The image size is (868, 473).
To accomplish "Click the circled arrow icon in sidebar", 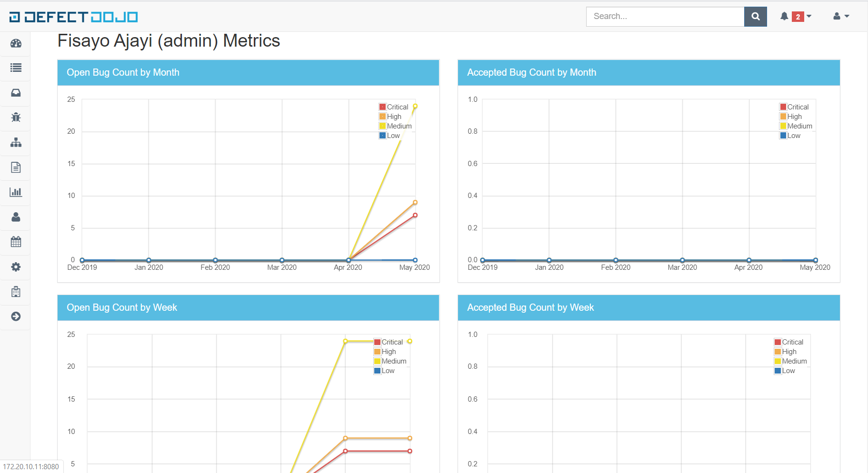I will point(16,316).
